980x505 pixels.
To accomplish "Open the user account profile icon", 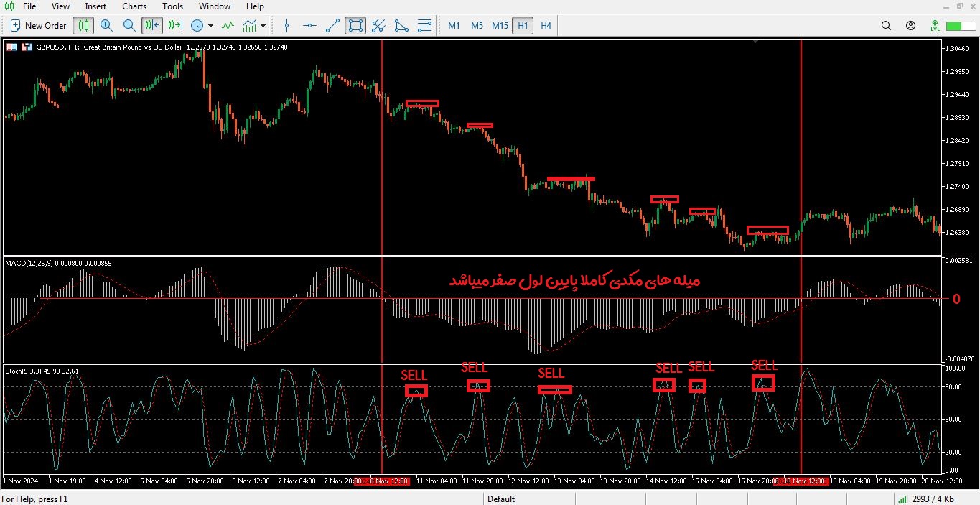I will point(910,26).
